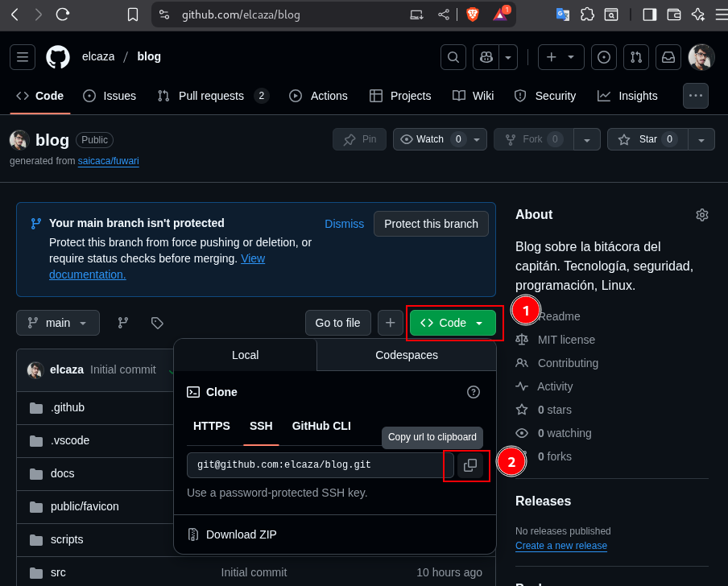Open the notifications inbox
Screen dimensions: 728x586
point(668,57)
